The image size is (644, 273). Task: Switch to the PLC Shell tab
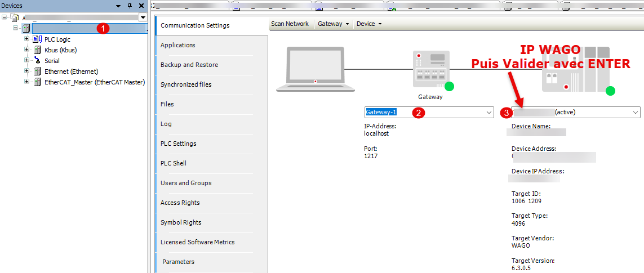tap(174, 163)
